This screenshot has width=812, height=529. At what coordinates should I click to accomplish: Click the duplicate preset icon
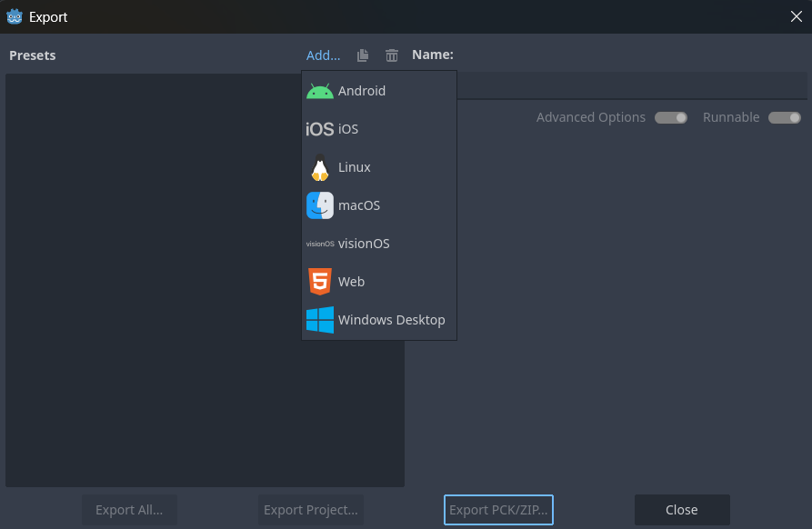(362, 55)
